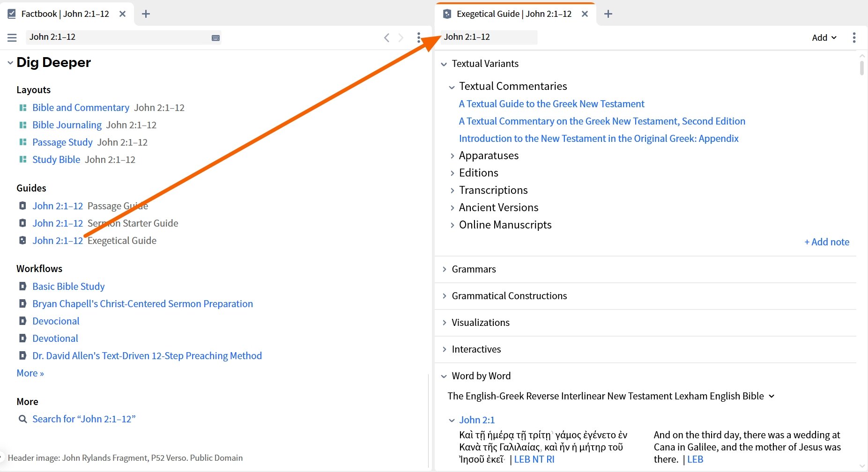Switch to Factbook John 2:1–12 tab

65,14
